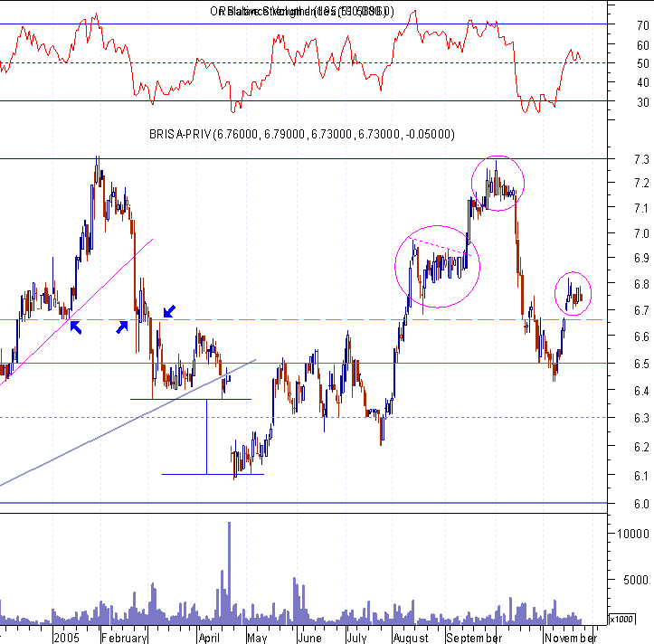The image size is (654, 644).
Task: Click the 6.6 price axis label
Action: [641, 336]
